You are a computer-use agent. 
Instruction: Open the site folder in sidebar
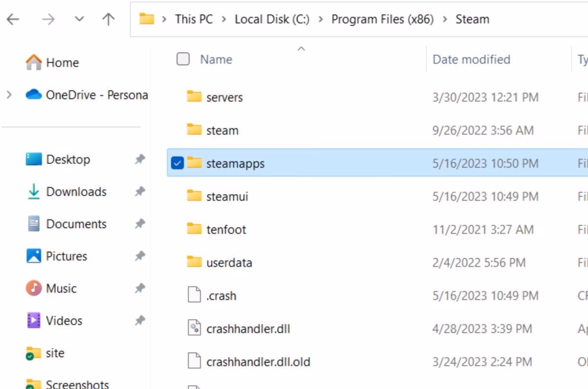(55, 353)
